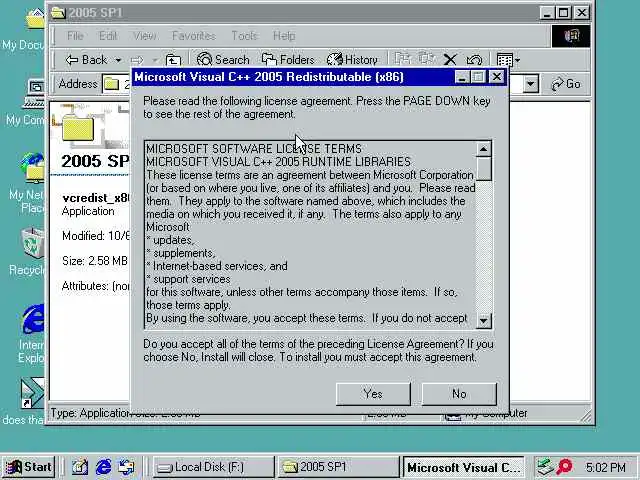This screenshot has height=480, width=640.
Task: Click the Go button beside address bar
Action: [x=566, y=84]
